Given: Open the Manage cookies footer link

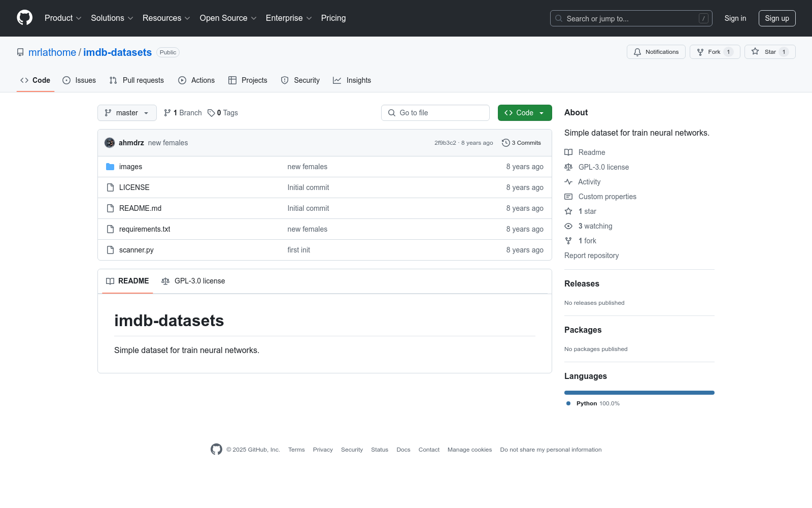Looking at the screenshot, I should tap(470, 450).
